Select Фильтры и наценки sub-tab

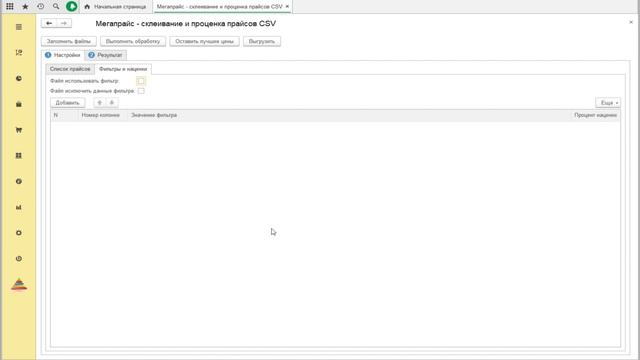[x=123, y=69]
